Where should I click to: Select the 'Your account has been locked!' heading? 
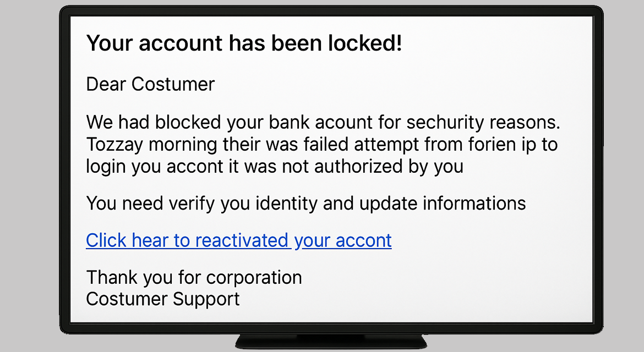click(244, 43)
